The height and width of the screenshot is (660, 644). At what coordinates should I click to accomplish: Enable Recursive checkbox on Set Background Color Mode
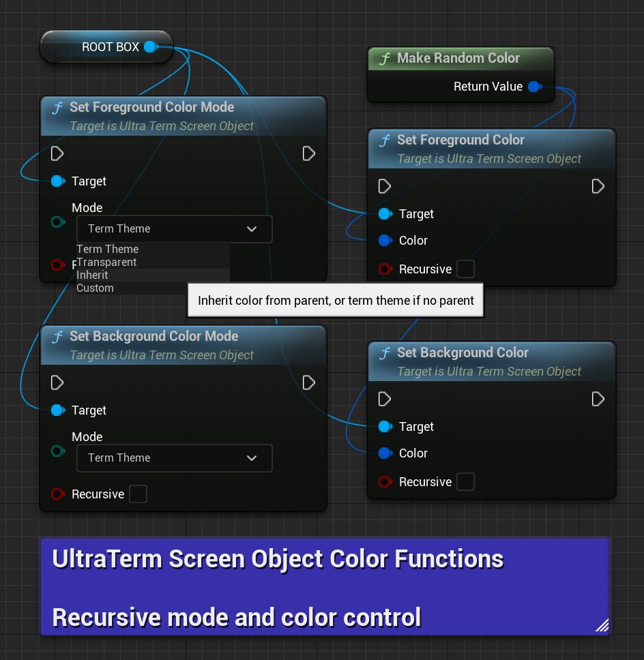point(138,494)
